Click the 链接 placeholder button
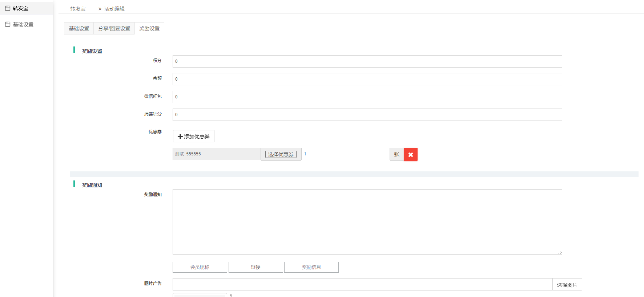 (x=255, y=267)
